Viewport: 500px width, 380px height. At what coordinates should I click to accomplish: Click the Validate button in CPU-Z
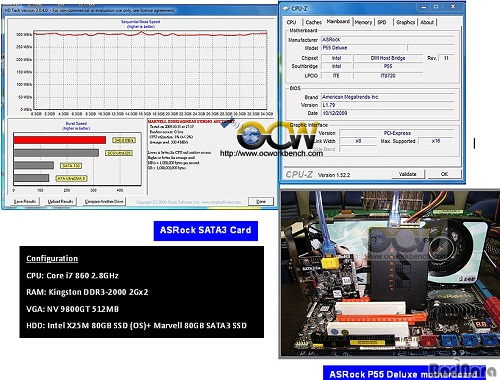(407, 174)
